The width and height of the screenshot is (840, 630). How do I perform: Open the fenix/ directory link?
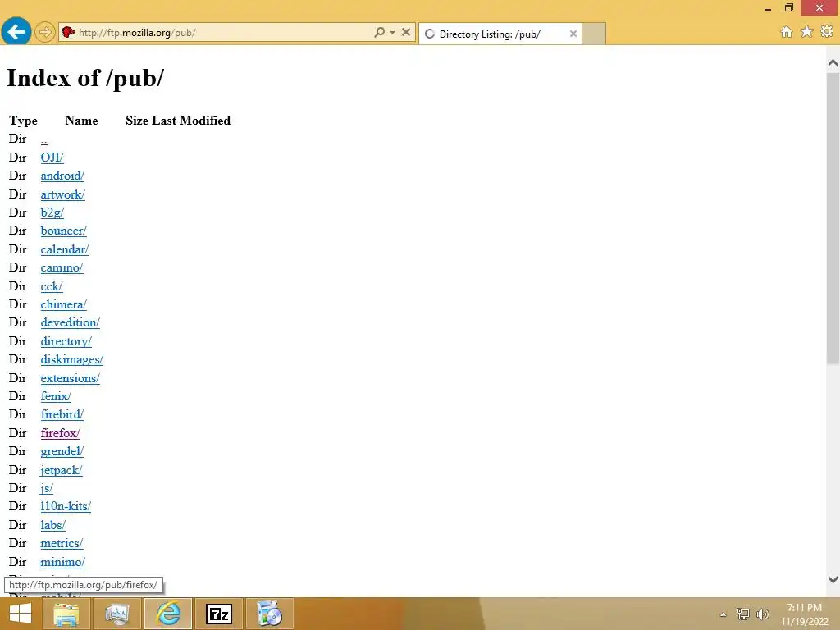[x=56, y=397]
